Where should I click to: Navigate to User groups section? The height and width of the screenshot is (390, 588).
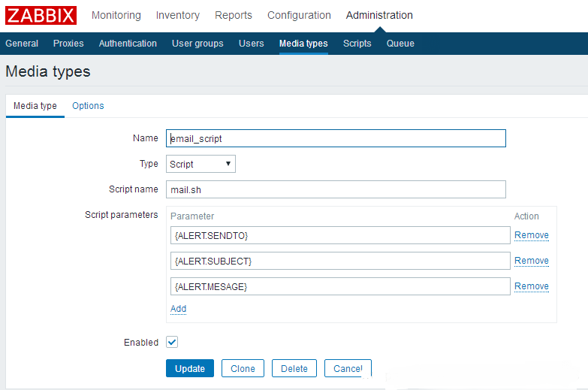click(x=198, y=44)
